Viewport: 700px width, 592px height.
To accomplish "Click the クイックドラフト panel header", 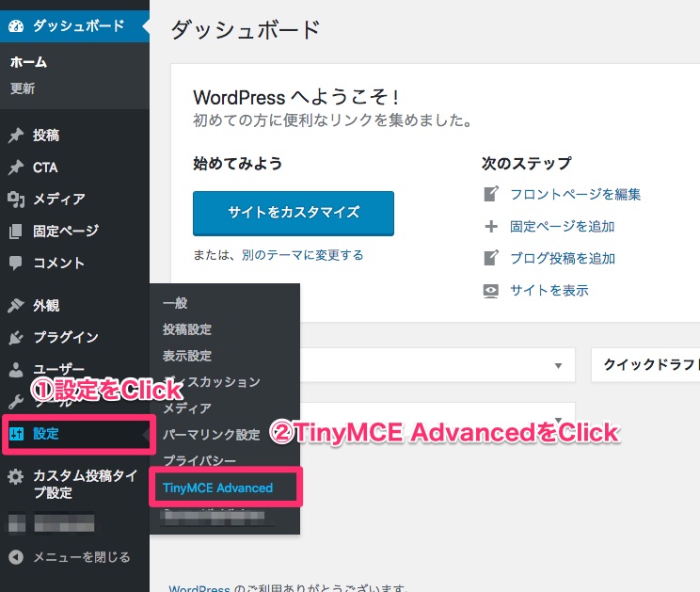I will 645,365.
